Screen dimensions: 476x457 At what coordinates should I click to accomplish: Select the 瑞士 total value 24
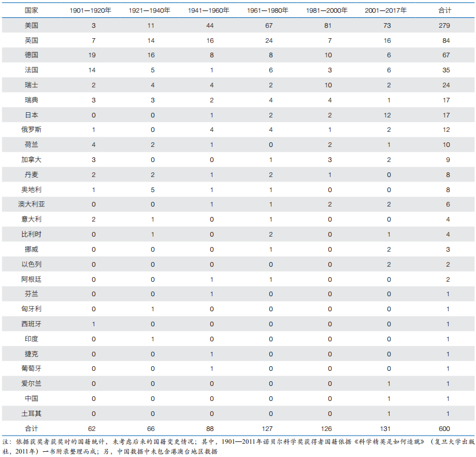(446, 85)
